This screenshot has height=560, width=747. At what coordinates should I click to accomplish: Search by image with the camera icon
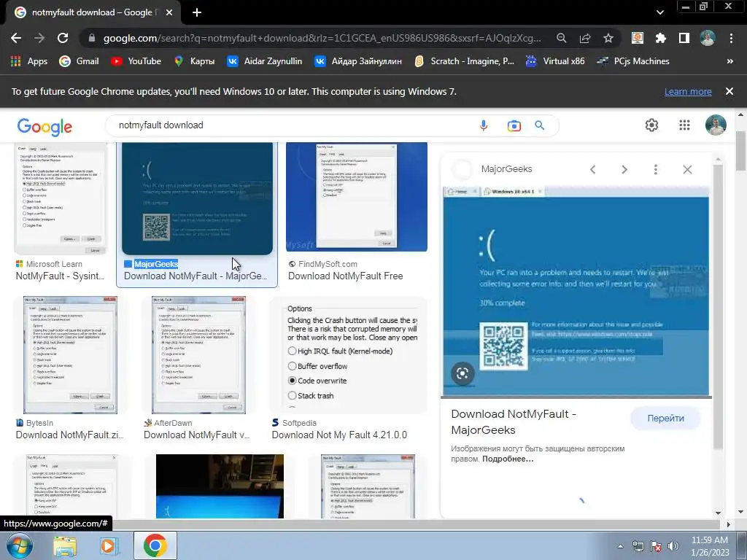pos(514,125)
